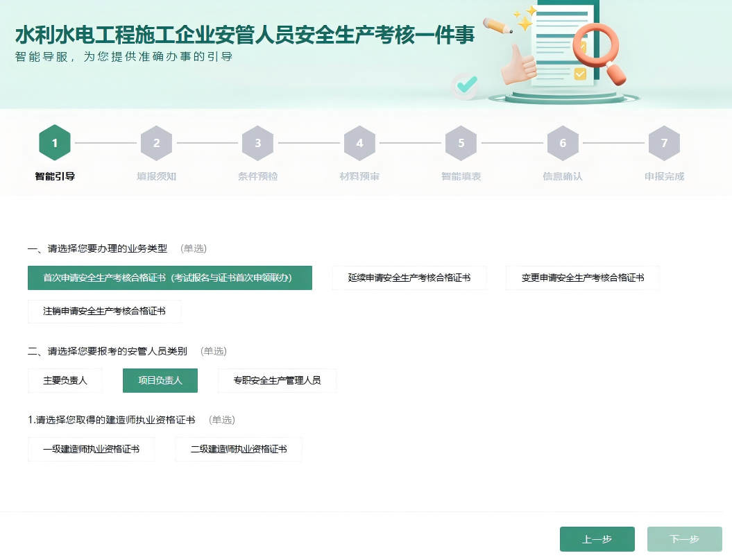Click step 4 hexagon 材料预审
The image size is (732, 560).
pos(359,143)
